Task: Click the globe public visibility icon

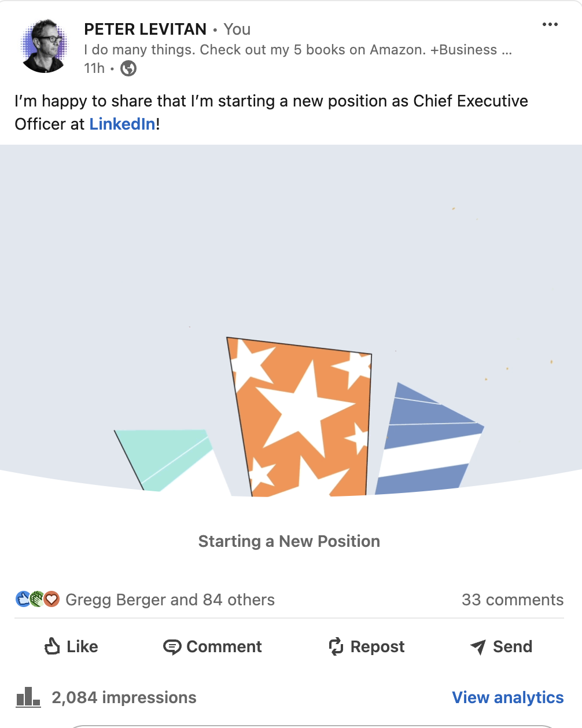Action: 128,68
